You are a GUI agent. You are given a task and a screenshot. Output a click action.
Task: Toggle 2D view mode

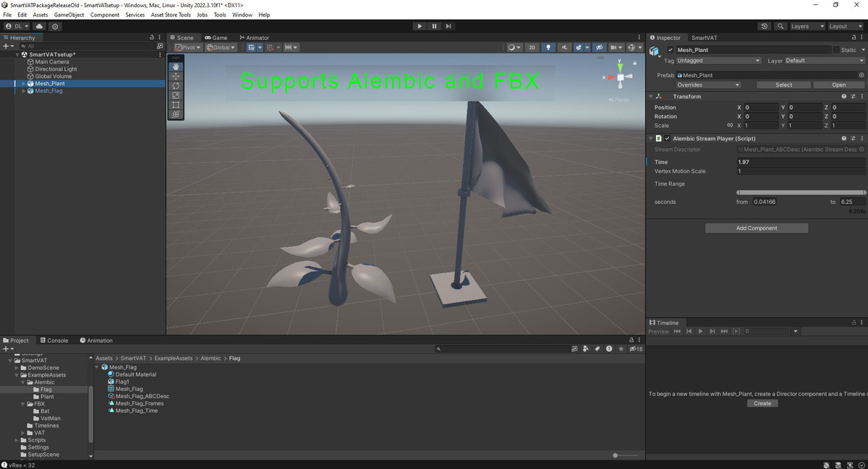click(x=532, y=48)
